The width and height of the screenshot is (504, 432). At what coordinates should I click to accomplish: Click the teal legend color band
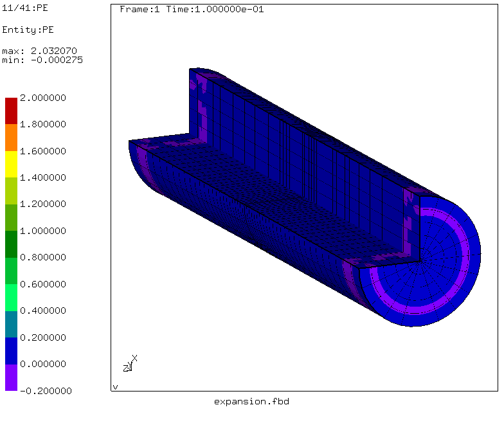click(x=12, y=324)
